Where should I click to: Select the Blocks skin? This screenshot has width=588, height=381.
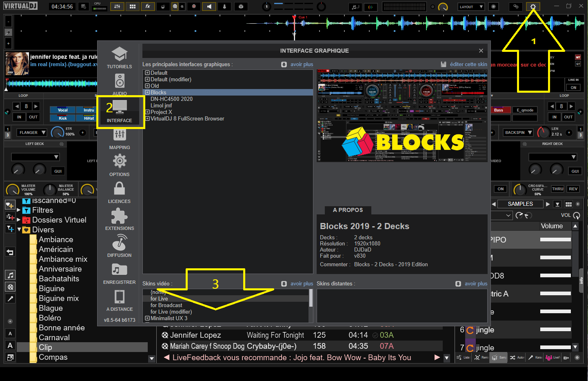228,93
